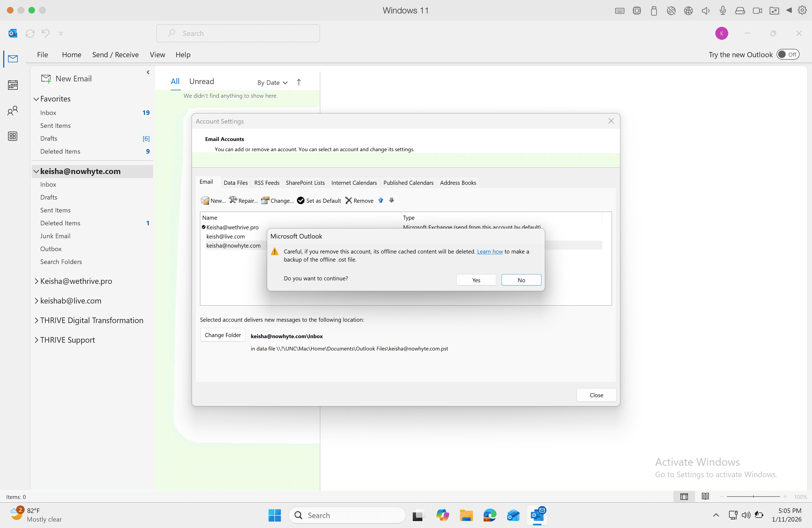This screenshot has height=528, width=812.
Task: Toggle the Try the new Outlook switch
Action: pos(788,55)
